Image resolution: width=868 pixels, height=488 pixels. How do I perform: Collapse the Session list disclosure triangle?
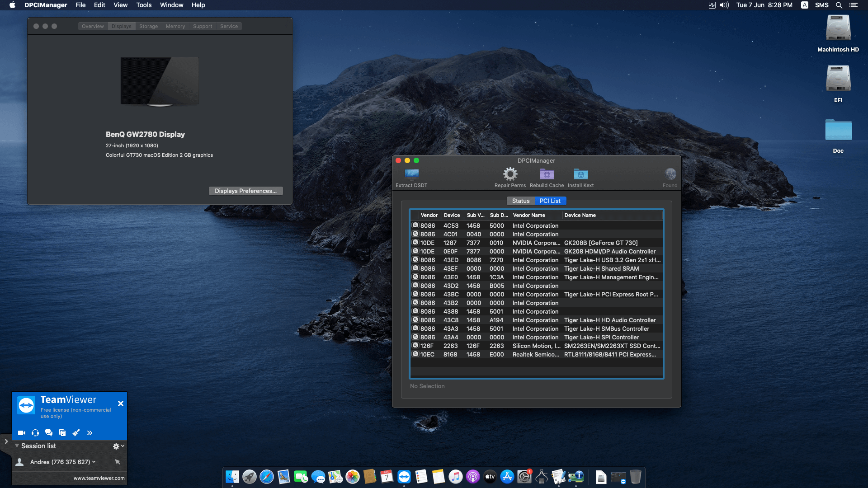point(17,446)
